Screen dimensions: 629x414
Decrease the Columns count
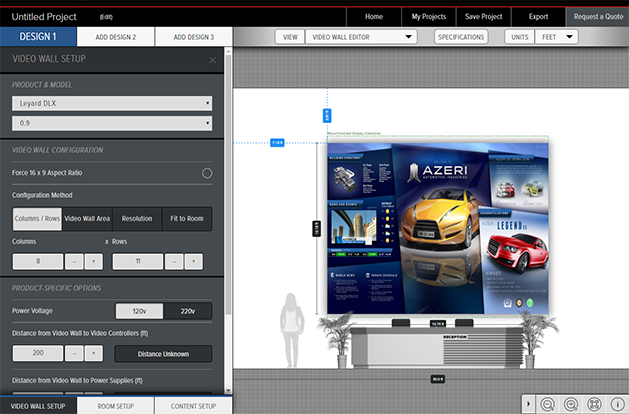[74, 262]
